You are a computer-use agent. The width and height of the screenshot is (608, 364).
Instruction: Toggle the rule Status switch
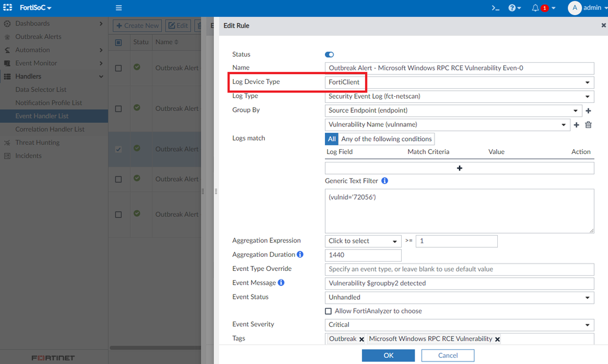click(329, 55)
